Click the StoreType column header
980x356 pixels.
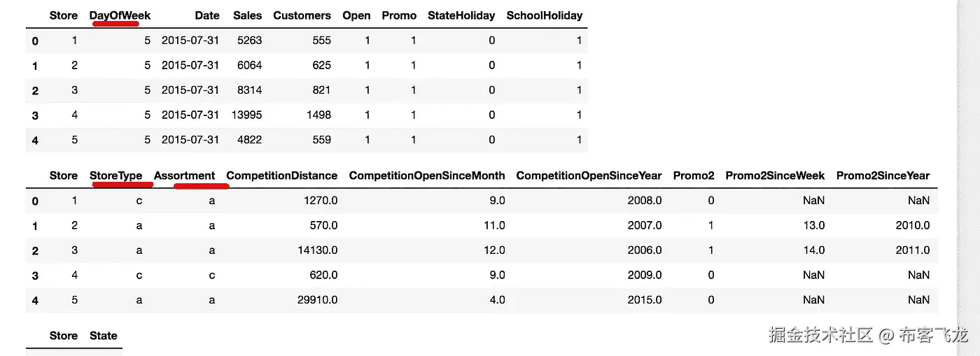click(116, 176)
